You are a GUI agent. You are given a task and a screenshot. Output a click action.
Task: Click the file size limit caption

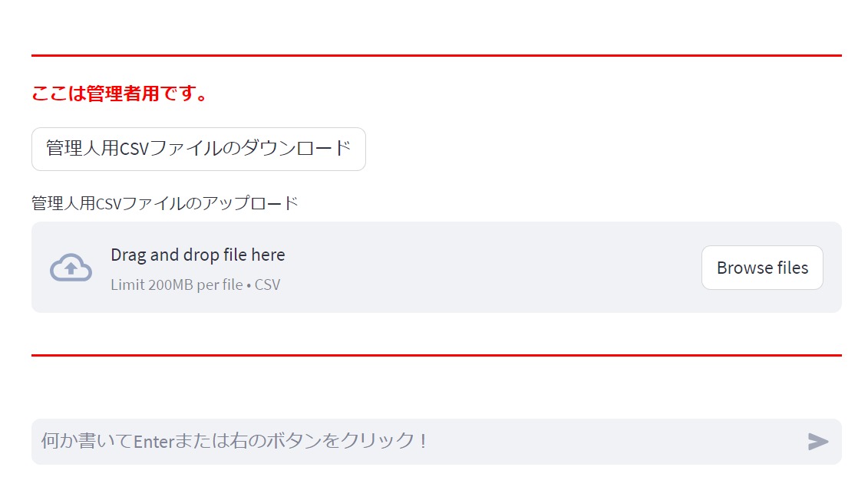pyautogui.click(x=195, y=284)
